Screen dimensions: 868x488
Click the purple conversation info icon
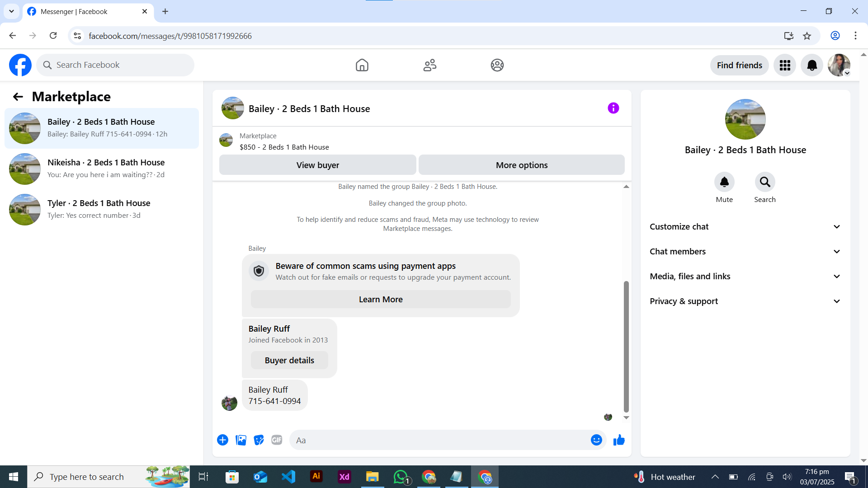pos(613,108)
